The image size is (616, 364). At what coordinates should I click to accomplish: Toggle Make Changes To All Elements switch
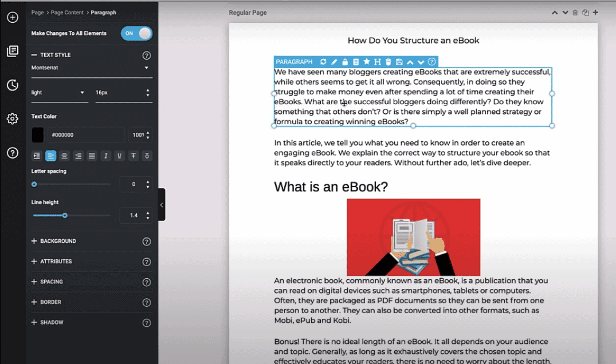click(x=136, y=33)
